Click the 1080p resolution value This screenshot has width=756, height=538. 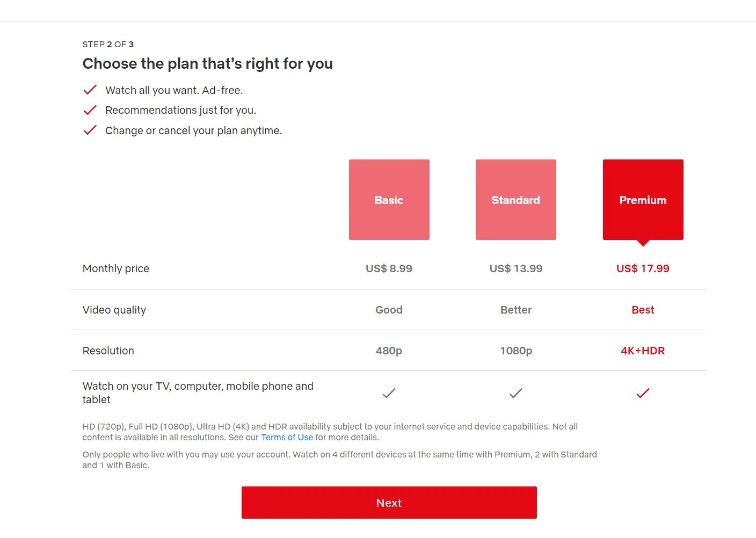tap(515, 351)
